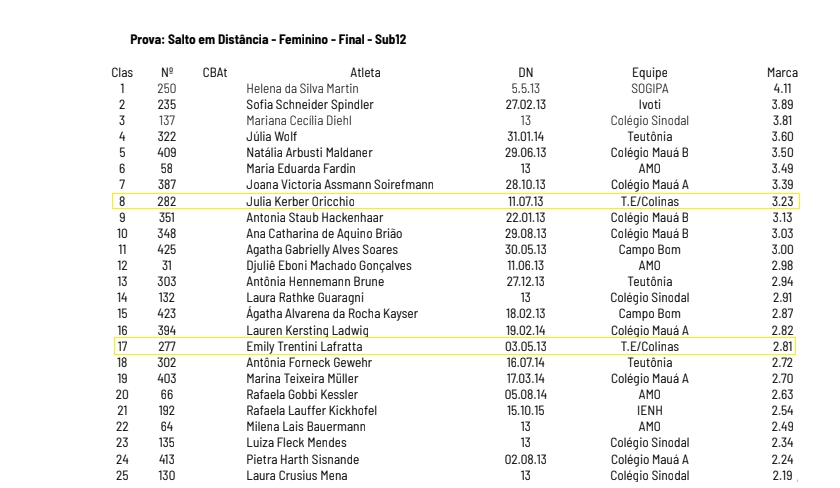The image size is (840, 488).
Task: Click athlete name Laura Crusius Mena
Action: coord(297,475)
